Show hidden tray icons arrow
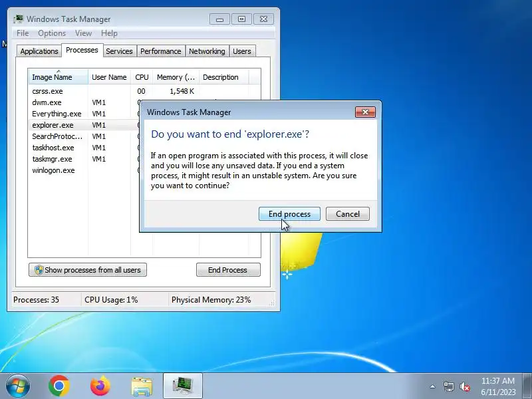The image size is (532, 399). pos(433,386)
